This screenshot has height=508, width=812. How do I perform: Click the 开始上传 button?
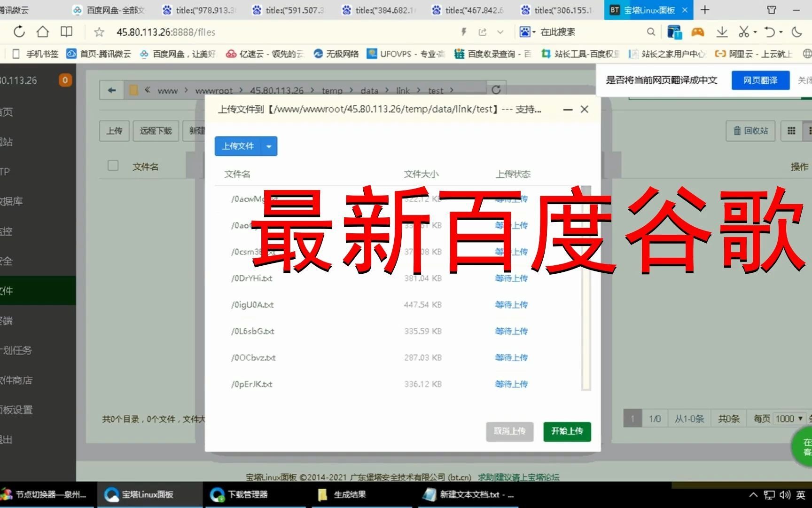(567, 431)
